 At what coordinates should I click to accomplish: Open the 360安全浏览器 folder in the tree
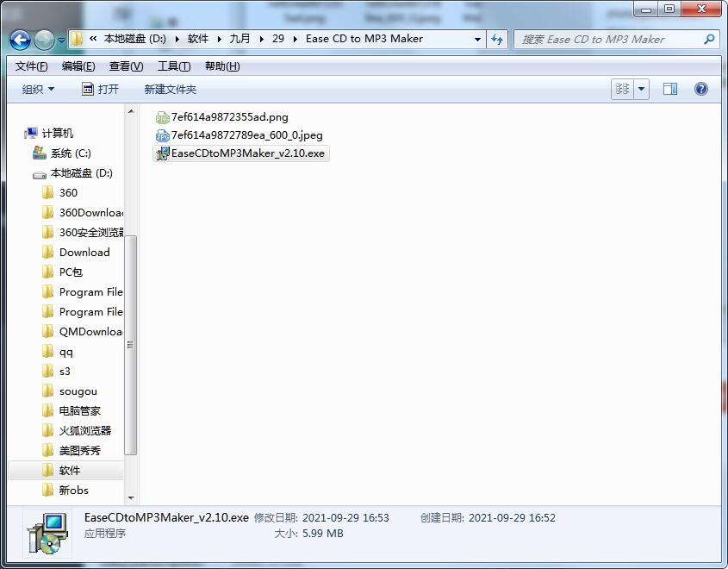tap(91, 232)
